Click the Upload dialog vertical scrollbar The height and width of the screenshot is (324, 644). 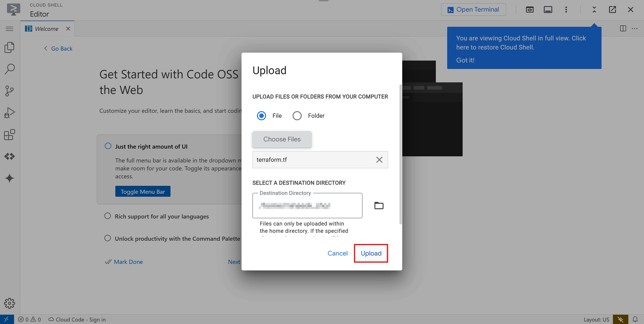(401, 154)
